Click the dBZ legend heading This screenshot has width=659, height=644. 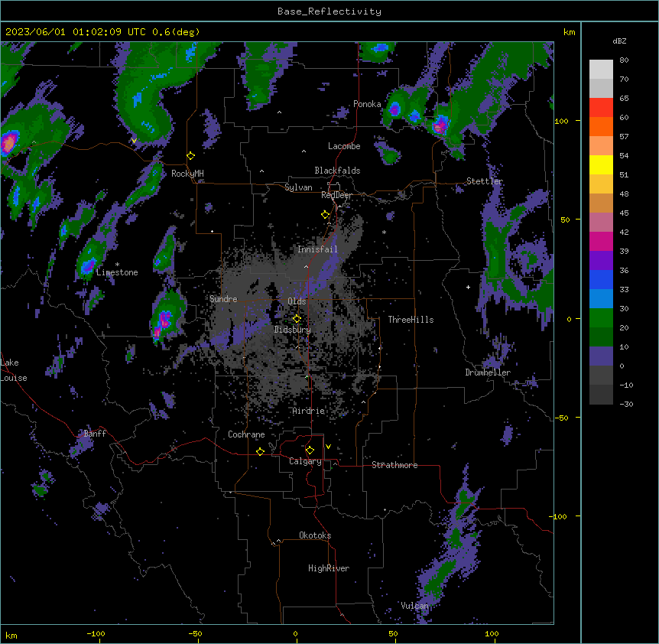point(619,41)
